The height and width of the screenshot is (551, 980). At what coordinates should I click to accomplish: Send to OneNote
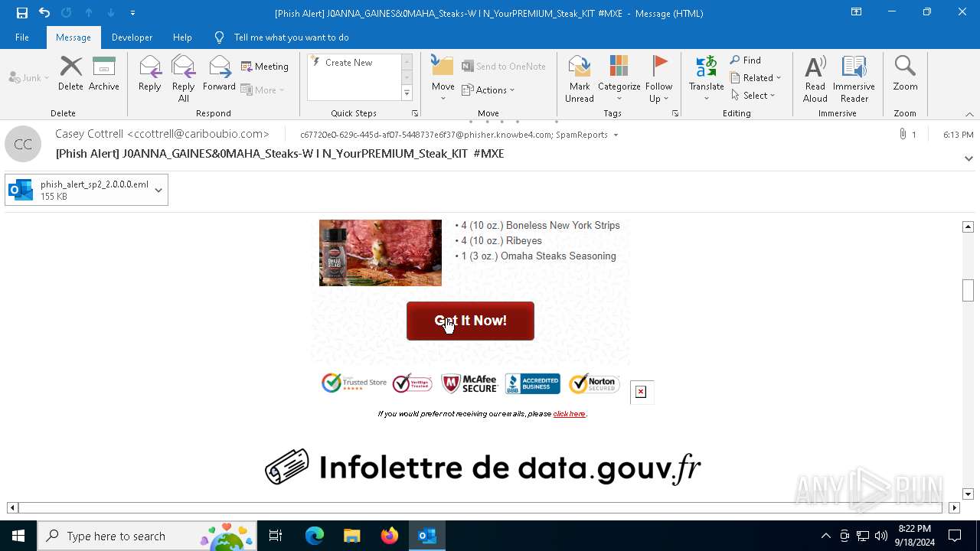click(504, 67)
